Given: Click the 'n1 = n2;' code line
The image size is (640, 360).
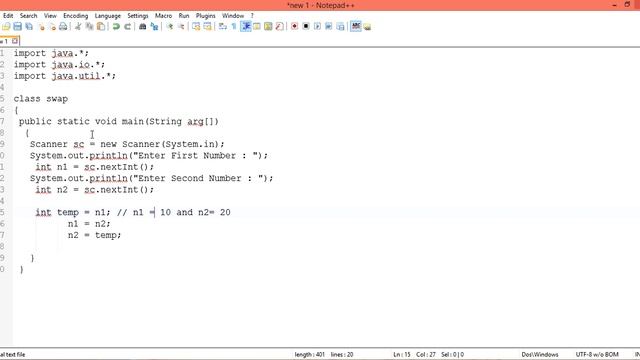Looking at the screenshot, I should 89,224.
